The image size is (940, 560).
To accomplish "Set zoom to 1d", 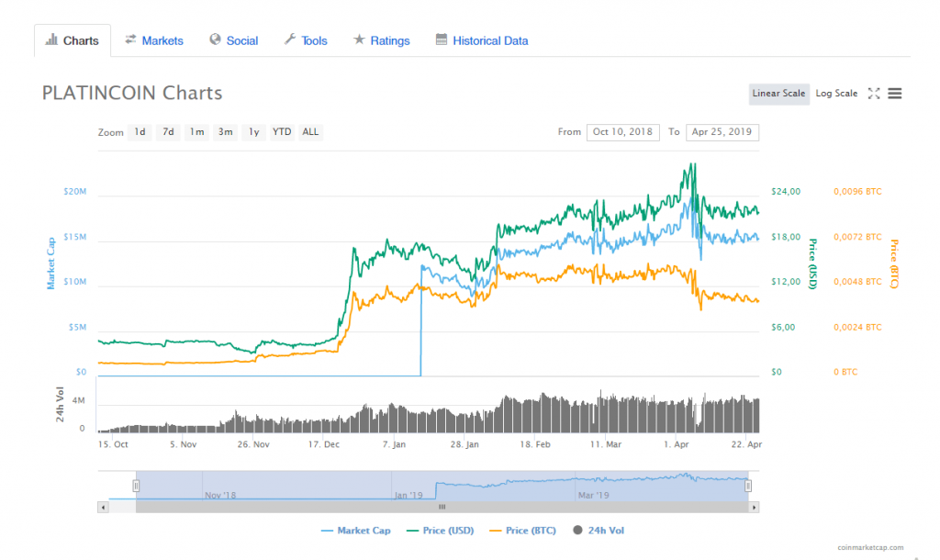I will tap(140, 132).
